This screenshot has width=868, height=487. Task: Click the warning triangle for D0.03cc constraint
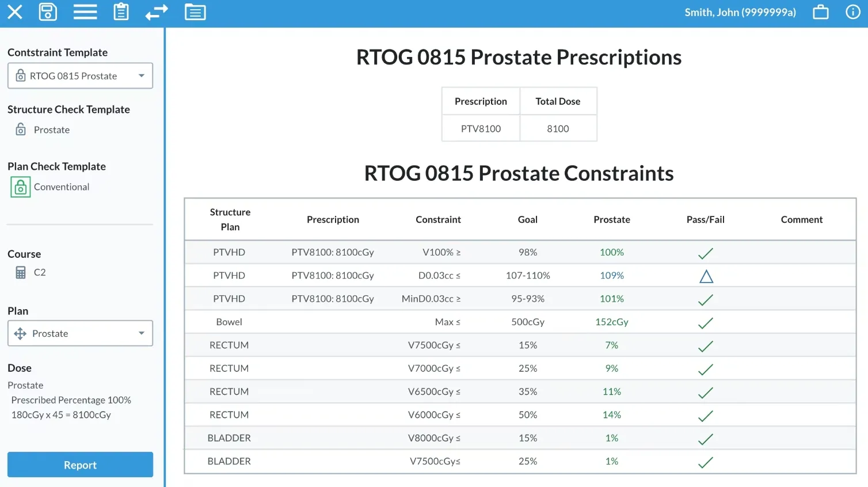706,276
